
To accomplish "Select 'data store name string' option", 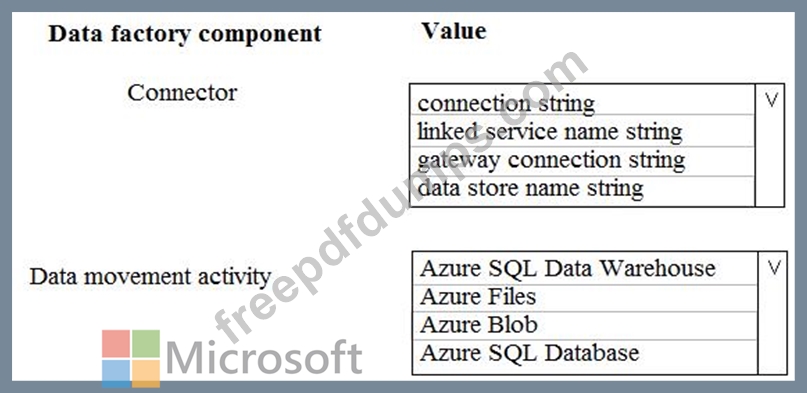I will point(582,191).
